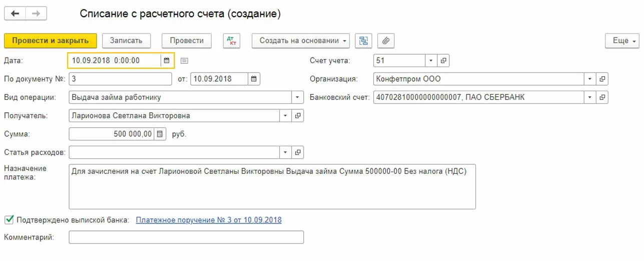
Task: Open the Создать на основании menu
Action: 300,41
